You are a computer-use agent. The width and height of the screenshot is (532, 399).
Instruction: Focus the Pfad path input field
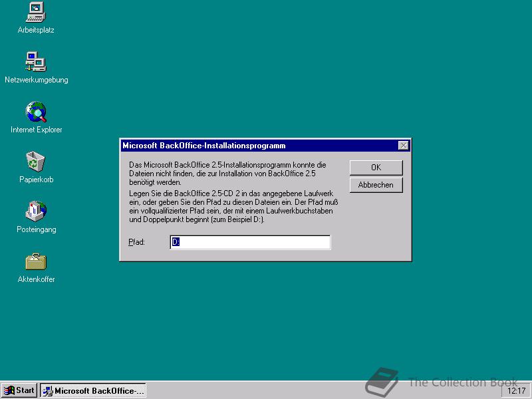(250, 242)
